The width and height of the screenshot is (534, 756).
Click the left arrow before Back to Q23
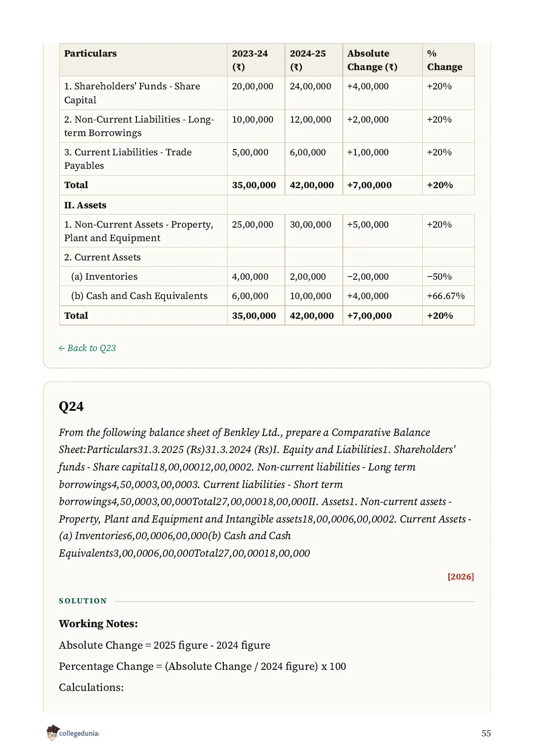pyautogui.click(x=61, y=348)
